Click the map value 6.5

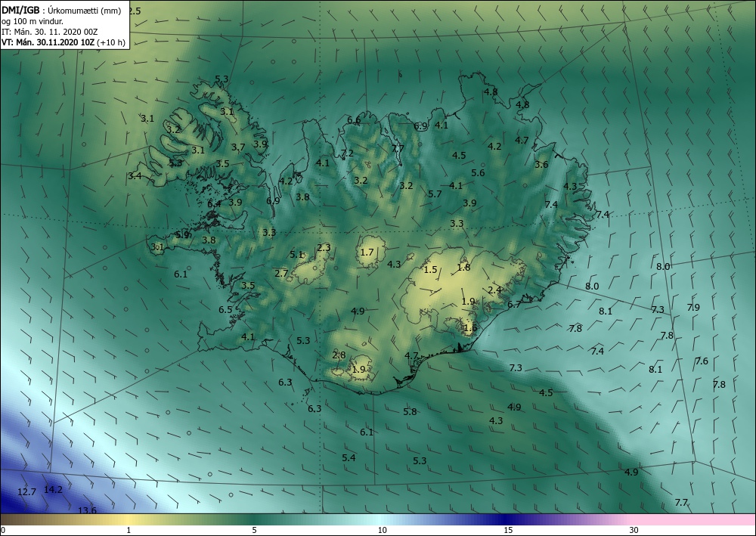[x=225, y=309]
